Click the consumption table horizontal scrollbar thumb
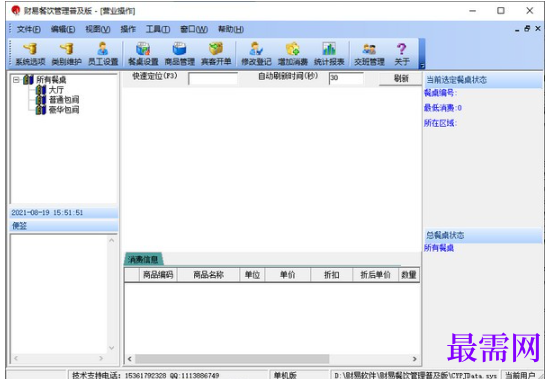 [x=232, y=359]
